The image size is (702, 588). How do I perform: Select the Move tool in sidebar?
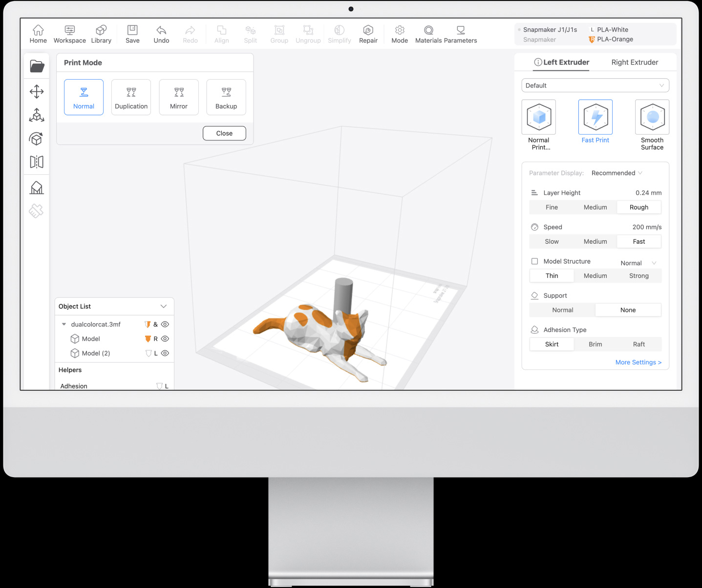pos(37,91)
